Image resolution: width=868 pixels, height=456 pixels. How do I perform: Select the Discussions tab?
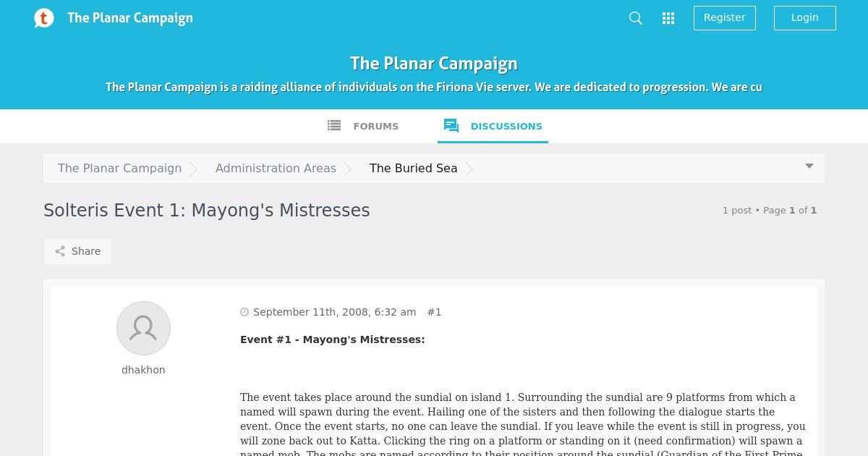(x=493, y=126)
